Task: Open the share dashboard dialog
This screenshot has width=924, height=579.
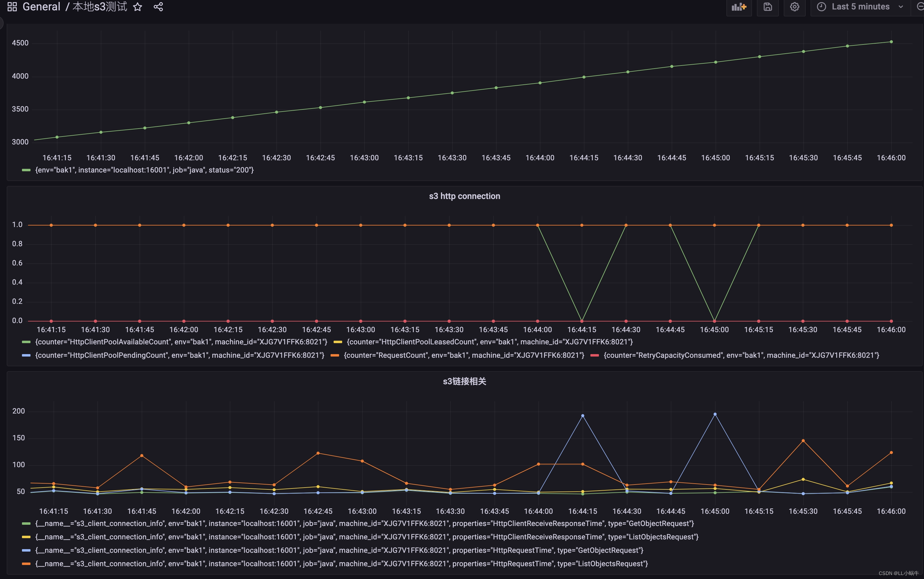Action: pyautogui.click(x=158, y=7)
